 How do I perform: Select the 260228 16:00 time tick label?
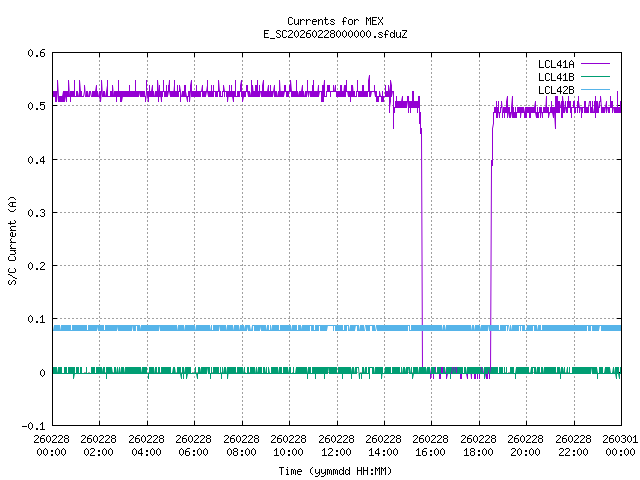pos(431,445)
